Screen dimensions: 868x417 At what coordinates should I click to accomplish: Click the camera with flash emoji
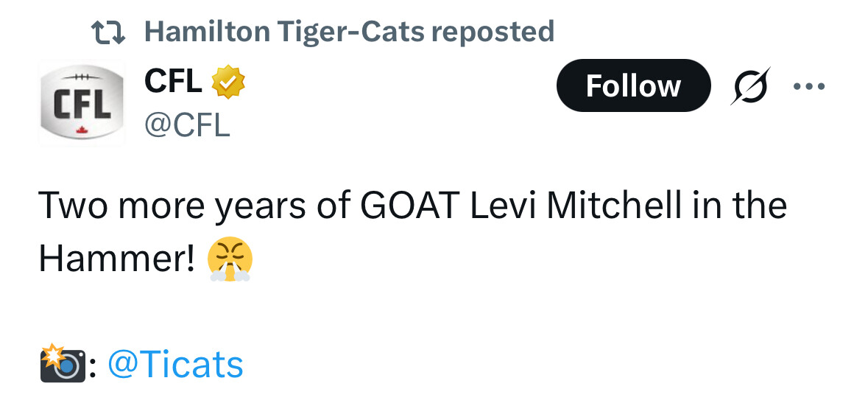[61, 365]
